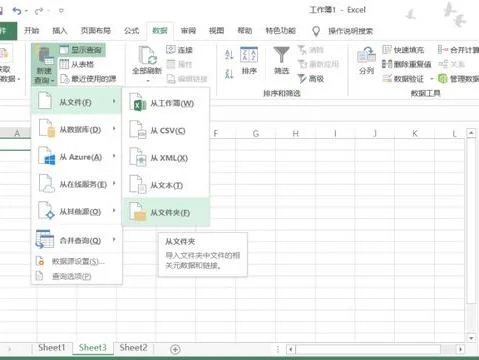Click the Undo arrow in quick access toolbar
Viewport: 479px width, 360px height.
(16, 11)
